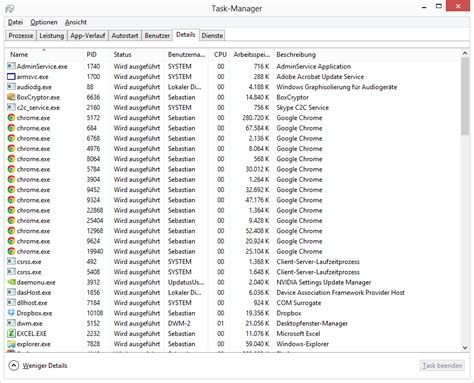The height and width of the screenshot is (383, 474).
Task: Switch to the Dienste tab
Action: [212, 36]
